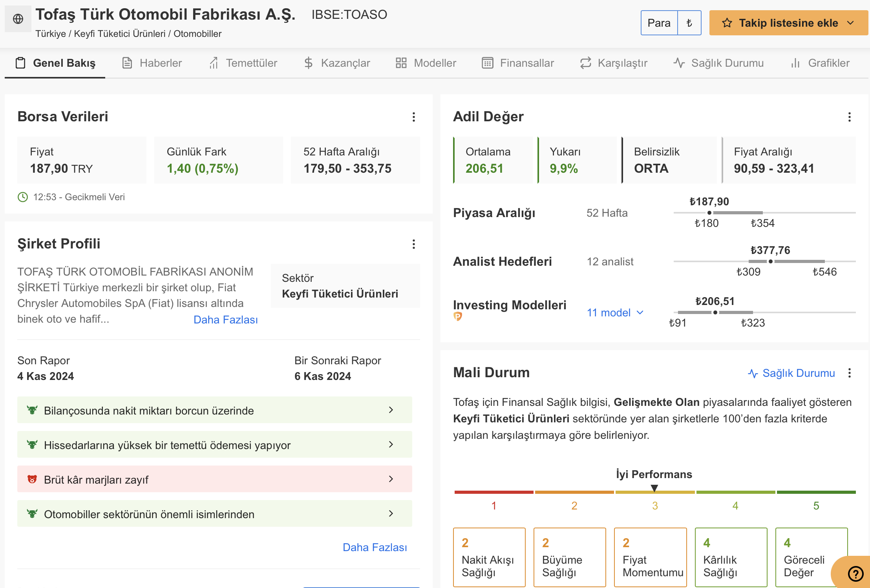Screen dimensions: 870x588
Task: Click the Sektör Keyfi Tüketici Ürünleri box
Action: (x=345, y=286)
